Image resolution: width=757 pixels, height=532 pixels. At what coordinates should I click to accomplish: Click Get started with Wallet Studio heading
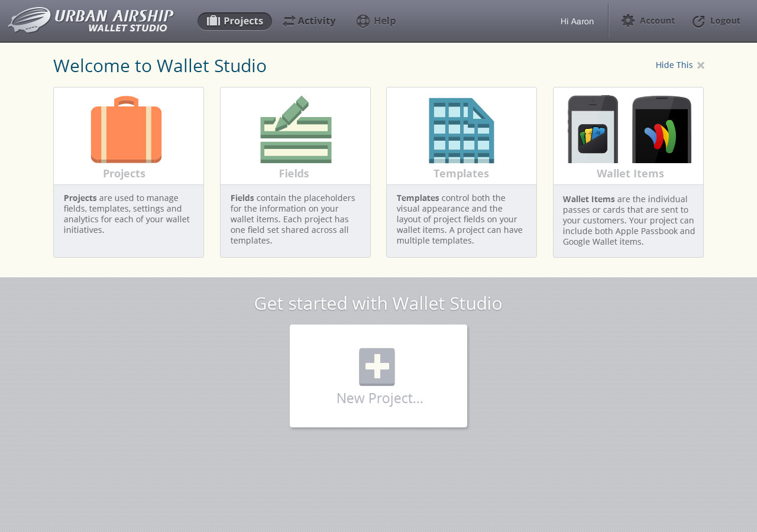378,303
